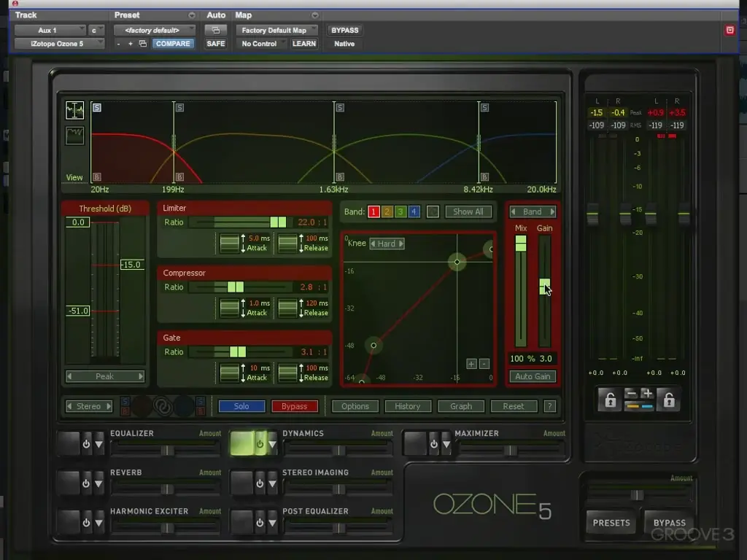Bypass the first band at 20Hz

(97, 176)
